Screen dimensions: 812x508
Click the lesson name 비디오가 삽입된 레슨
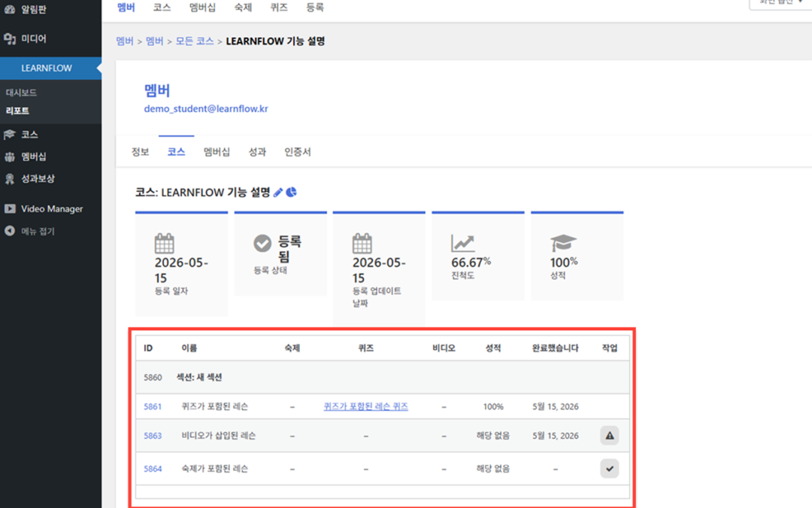tap(219, 436)
